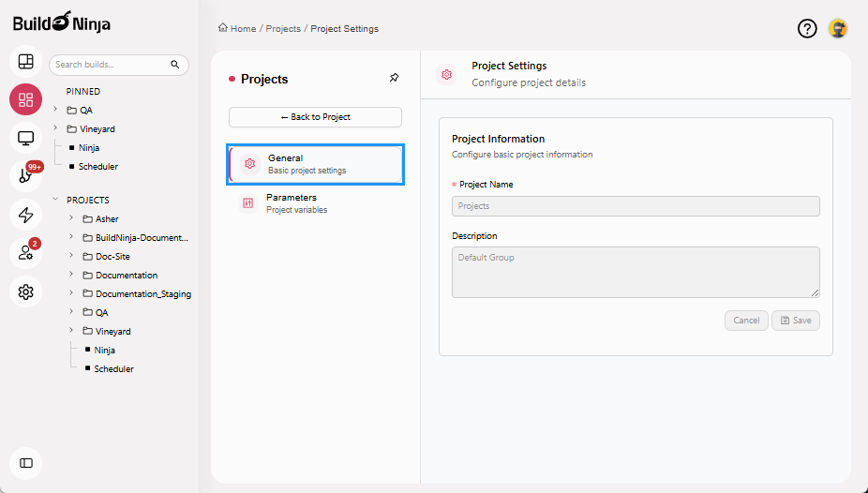The height and width of the screenshot is (493, 868).
Task: Click the BuildNinja logo
Action: [62, 22]
